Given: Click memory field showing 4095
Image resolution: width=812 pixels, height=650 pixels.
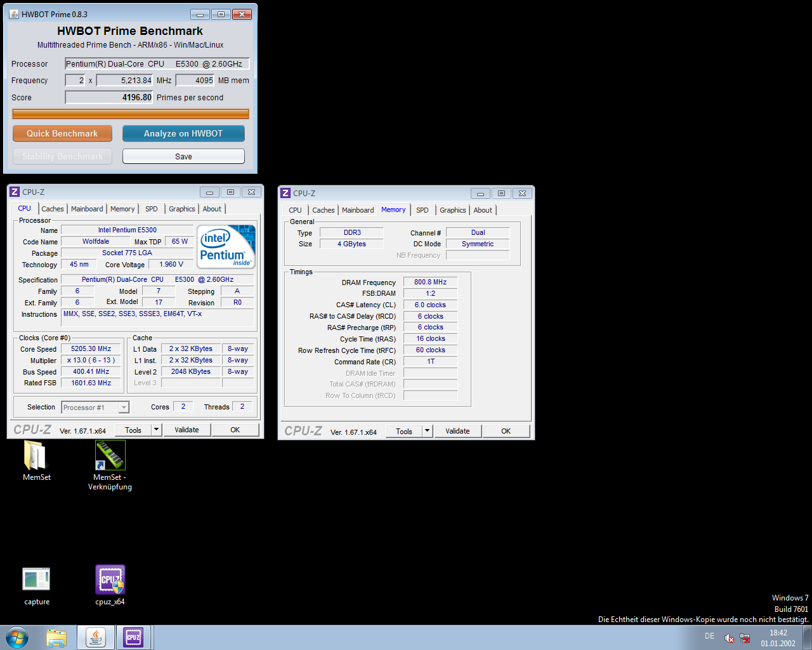Looking at the screenshot, I should (195, 80).
